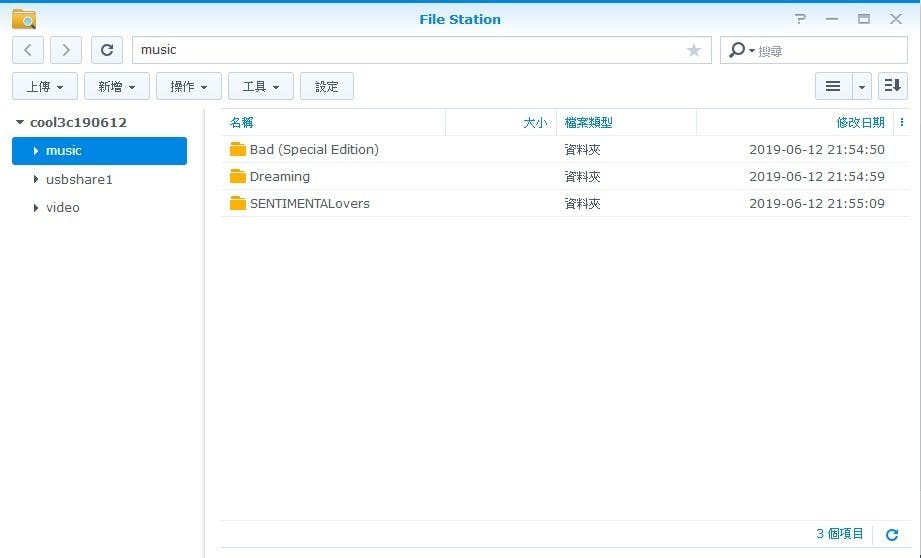Sort by 名稱 column header
This screenshot has height=558, width=921.
241,122
